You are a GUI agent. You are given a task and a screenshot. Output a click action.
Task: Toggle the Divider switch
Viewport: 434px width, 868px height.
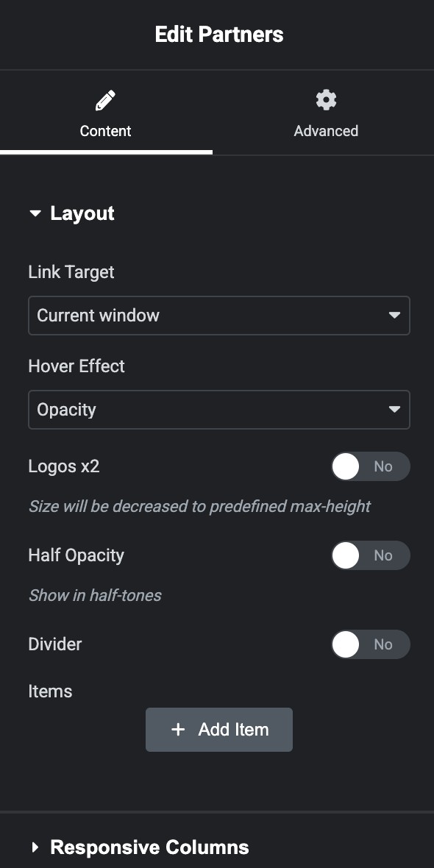370,644
